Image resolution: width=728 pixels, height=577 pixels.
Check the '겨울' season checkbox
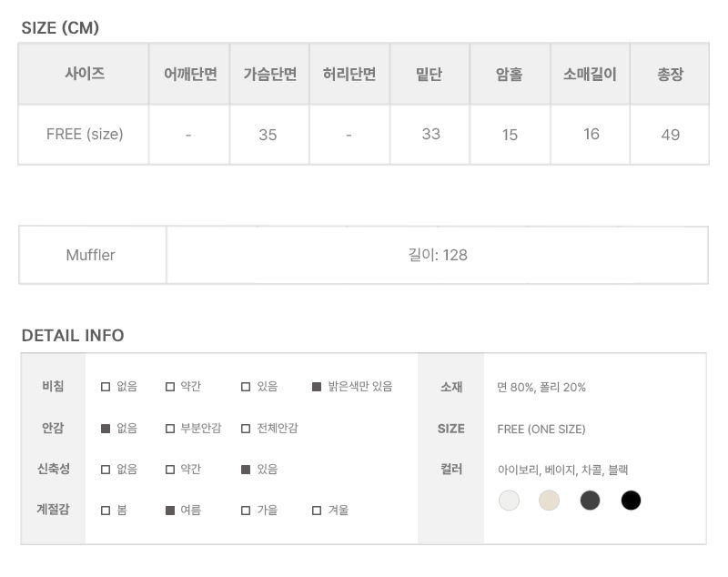[x=317, y=511]
